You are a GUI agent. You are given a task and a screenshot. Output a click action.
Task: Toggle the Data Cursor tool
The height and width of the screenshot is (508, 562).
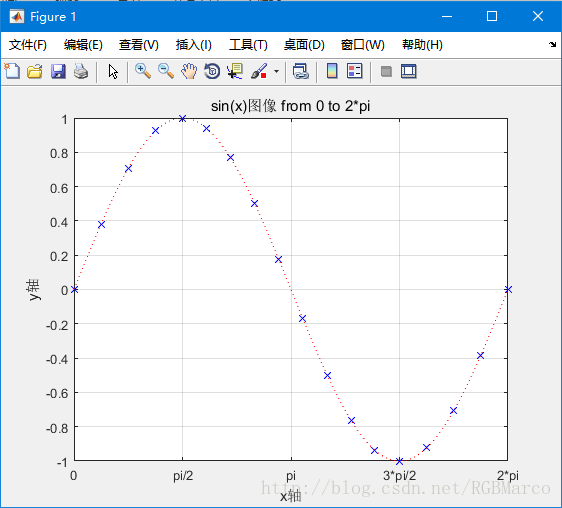point(235,71)
